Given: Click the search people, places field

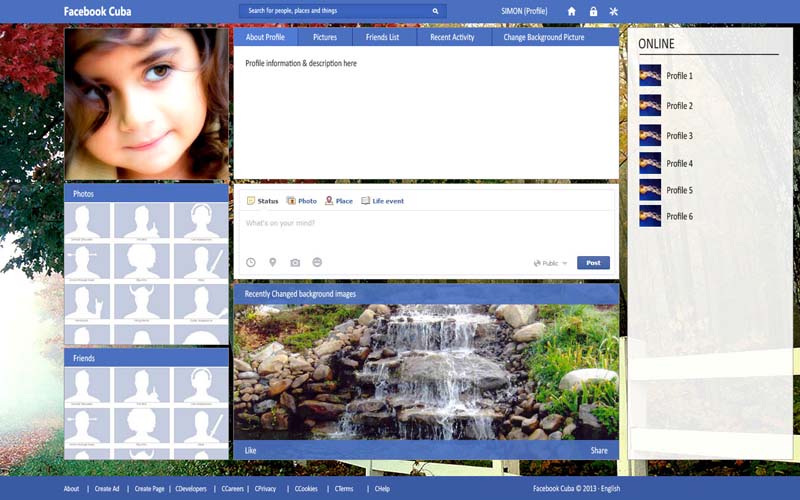Looking at the screenshot, I should pyautogui.click(x=343, y=11).
